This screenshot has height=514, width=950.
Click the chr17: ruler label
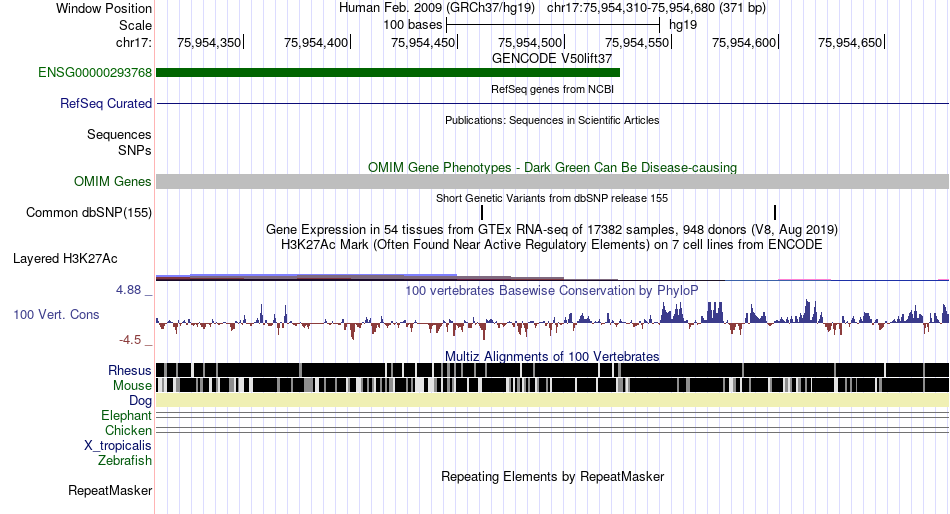(x=134, y=42)
